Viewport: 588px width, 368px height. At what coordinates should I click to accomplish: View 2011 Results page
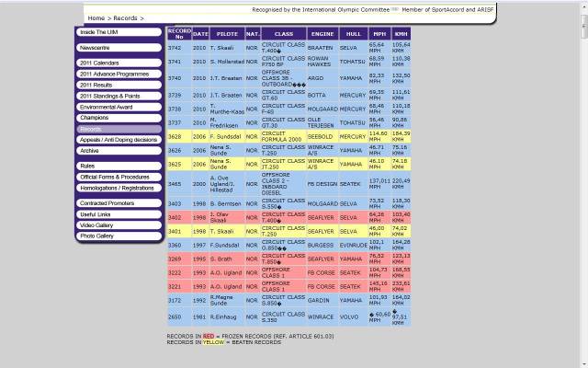119,85
